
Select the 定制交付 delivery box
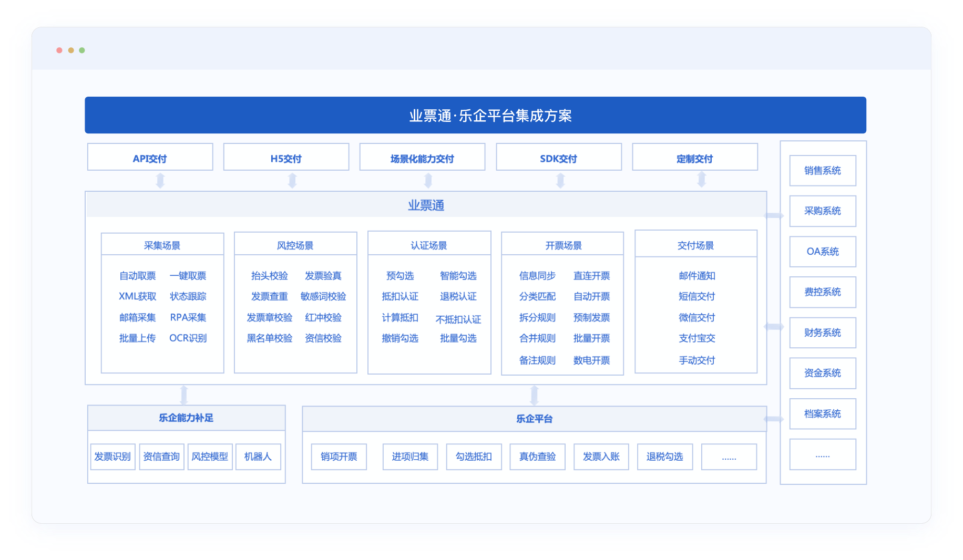[x=694, y=158]
